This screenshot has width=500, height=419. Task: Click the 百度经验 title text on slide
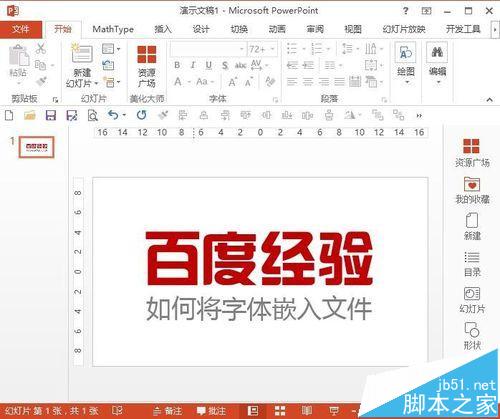pyautogui.click(x=259, y=259)
